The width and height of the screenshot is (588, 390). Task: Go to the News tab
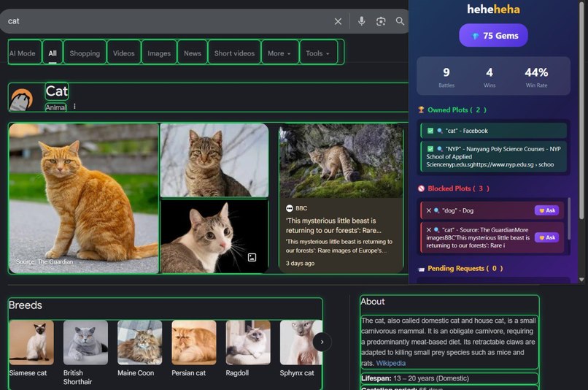point(193,53)
